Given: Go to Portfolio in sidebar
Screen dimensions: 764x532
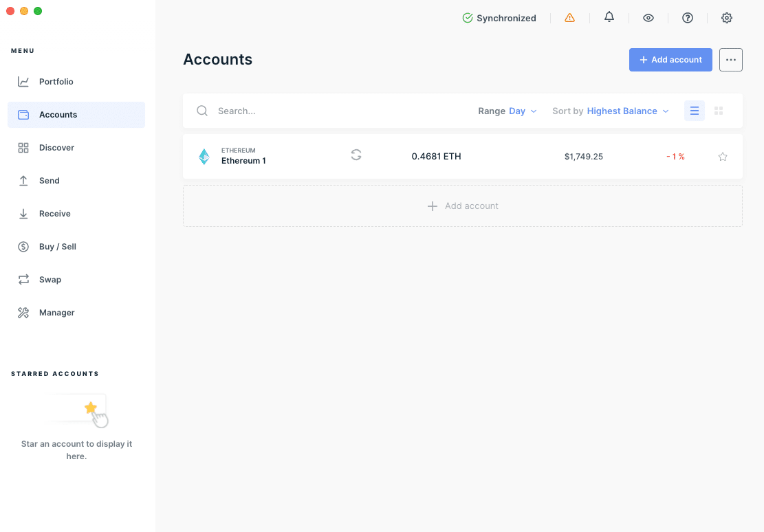Looking at the screenshot, I should (x=56, y=82).
